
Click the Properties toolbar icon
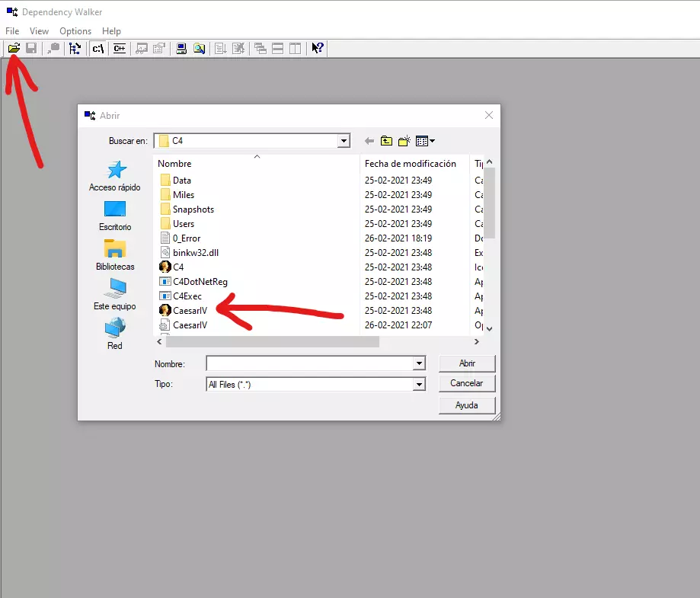coord(159,48)
